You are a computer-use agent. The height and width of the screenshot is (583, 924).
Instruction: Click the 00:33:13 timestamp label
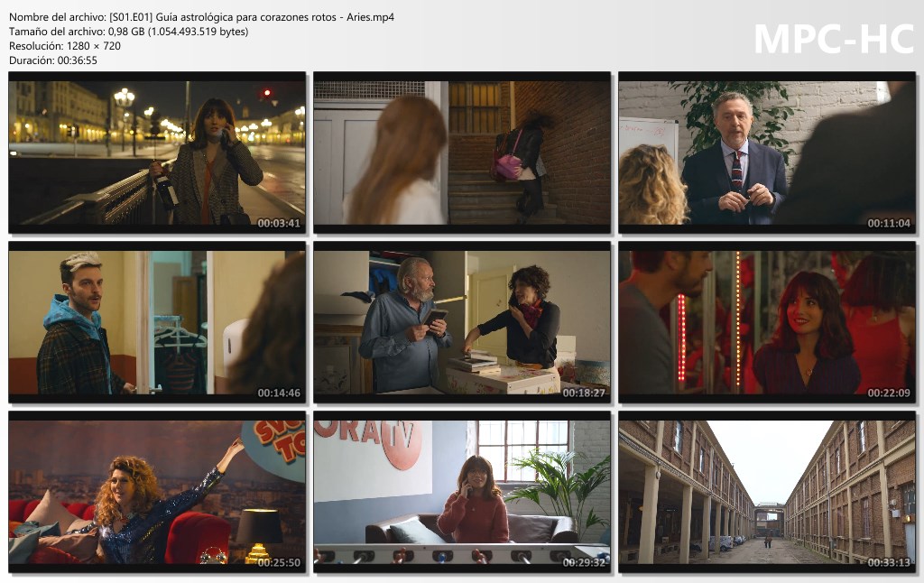click(x=889, y=563)
